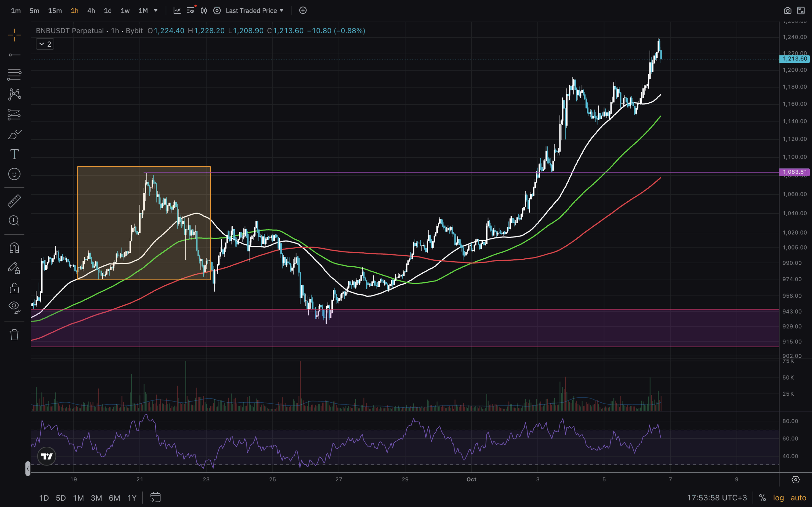Click the trash remove drawings icon
The image size is (812, 507).
point(14,334)
